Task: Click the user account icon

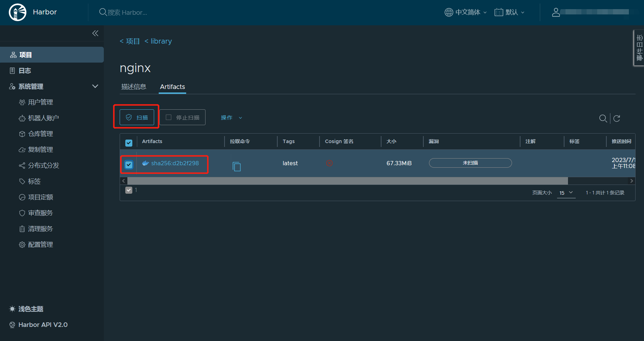Action: coord(556,12)
